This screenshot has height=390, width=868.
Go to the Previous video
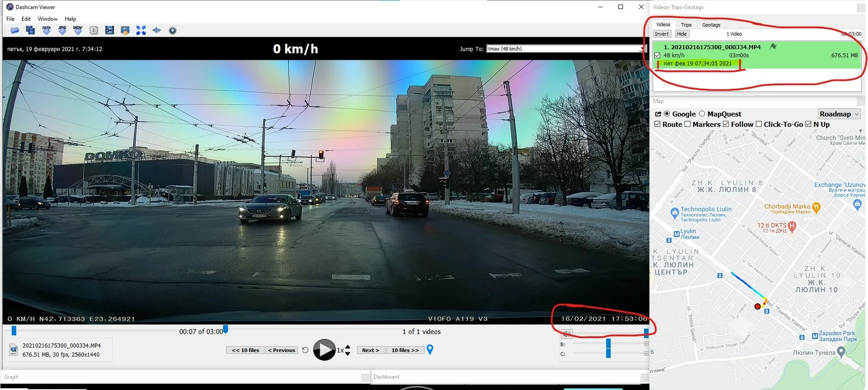point(282,350)
